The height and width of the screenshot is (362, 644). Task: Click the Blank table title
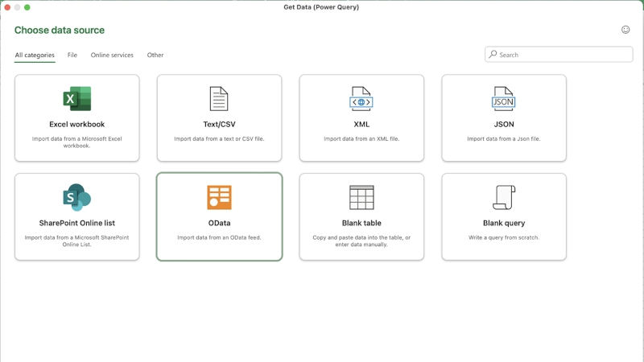click(361, 224)
